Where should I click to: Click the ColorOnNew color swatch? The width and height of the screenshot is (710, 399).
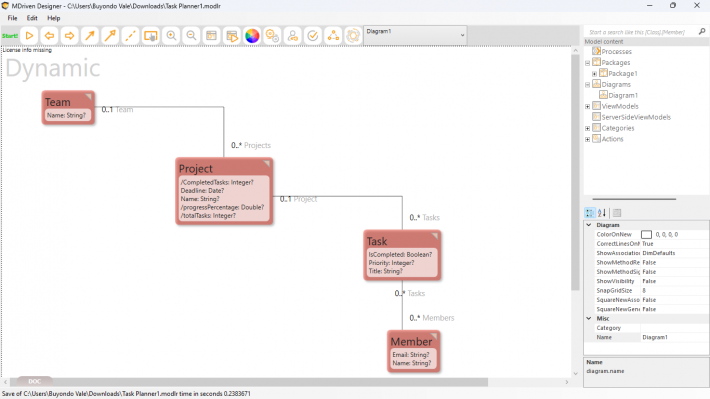(x=646, y=235)
